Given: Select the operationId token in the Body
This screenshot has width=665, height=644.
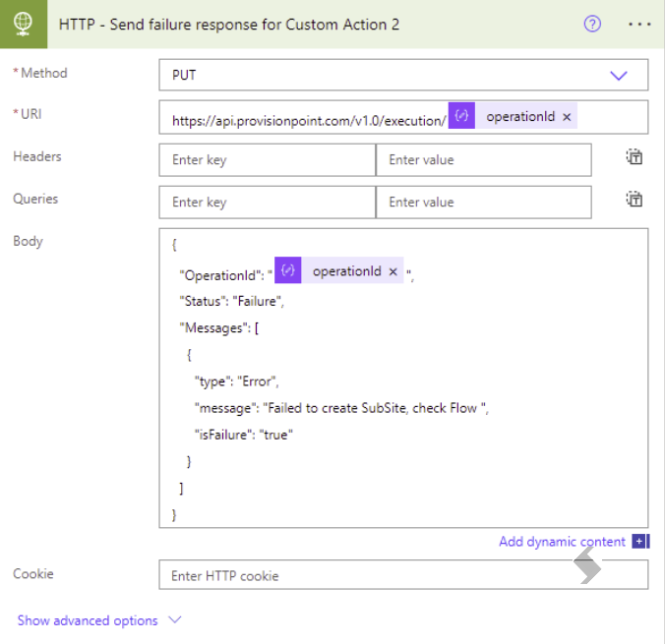Looking at the screenshot, I should [338, 270].
